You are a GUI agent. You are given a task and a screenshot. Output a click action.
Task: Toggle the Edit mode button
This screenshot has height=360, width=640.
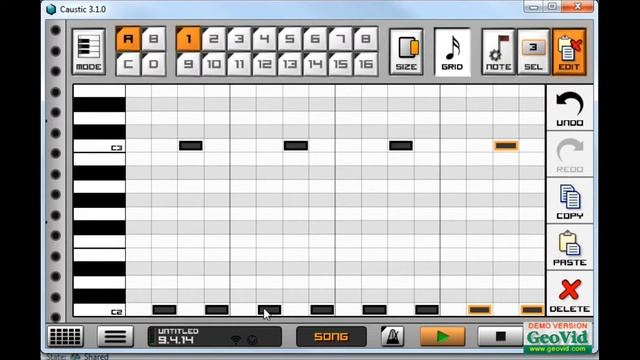pos(569,52)
